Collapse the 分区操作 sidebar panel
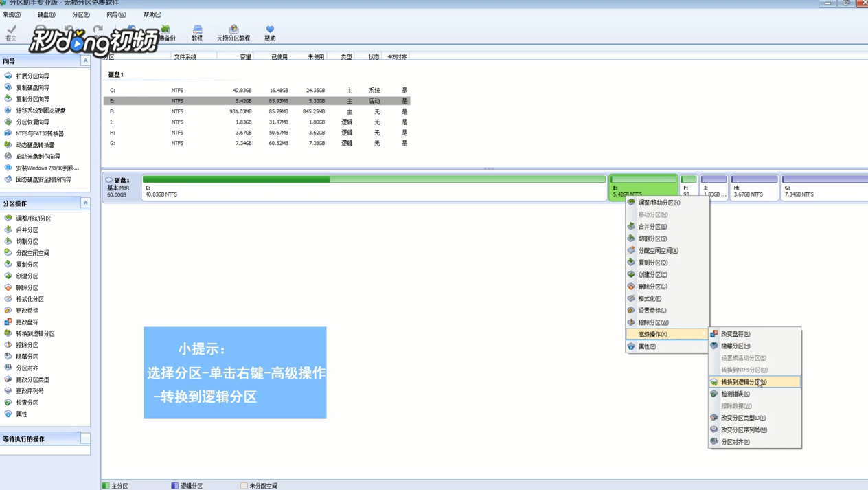 [85, 203]
